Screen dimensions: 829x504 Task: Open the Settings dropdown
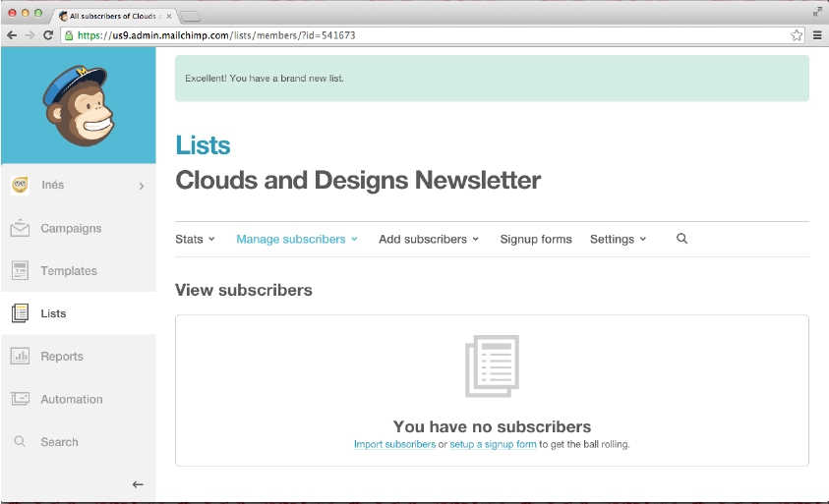pyautogui.click(x=618, y=240)
